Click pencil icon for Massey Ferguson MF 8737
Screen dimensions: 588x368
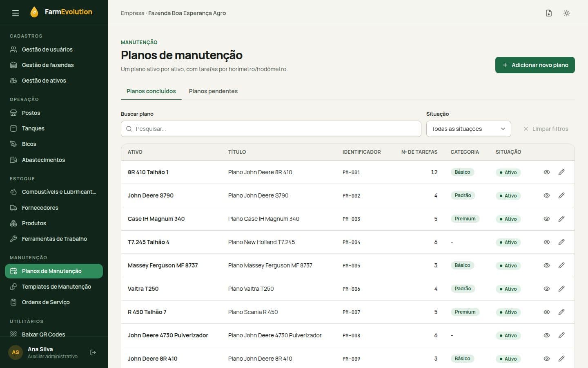point(561,265)
